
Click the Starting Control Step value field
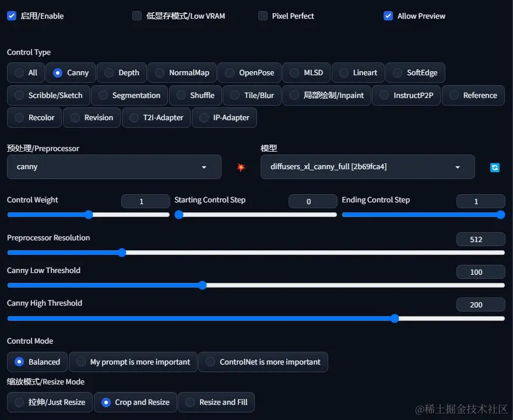click(x=313, y=201)
